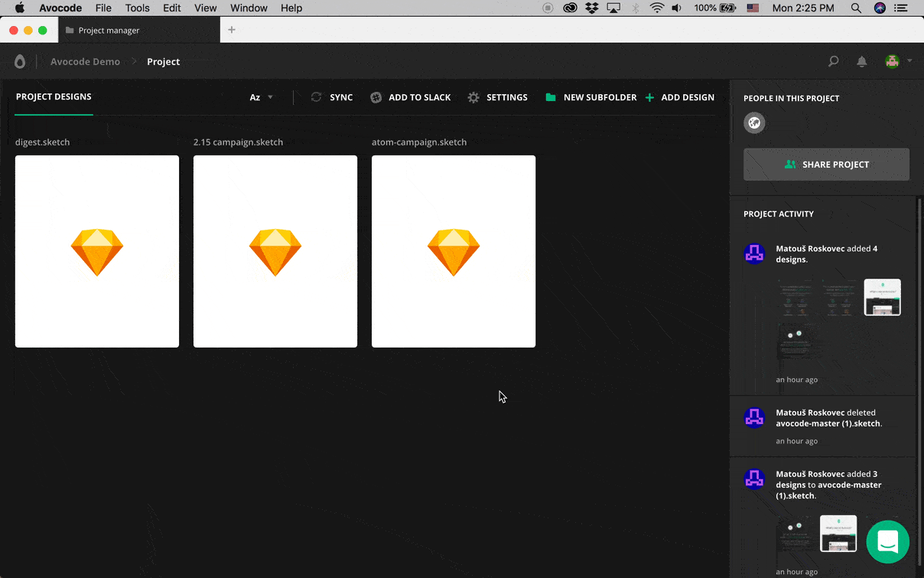The image size is (924, 578).
Task: Click the public globe member icon
Action: [754, 122]
